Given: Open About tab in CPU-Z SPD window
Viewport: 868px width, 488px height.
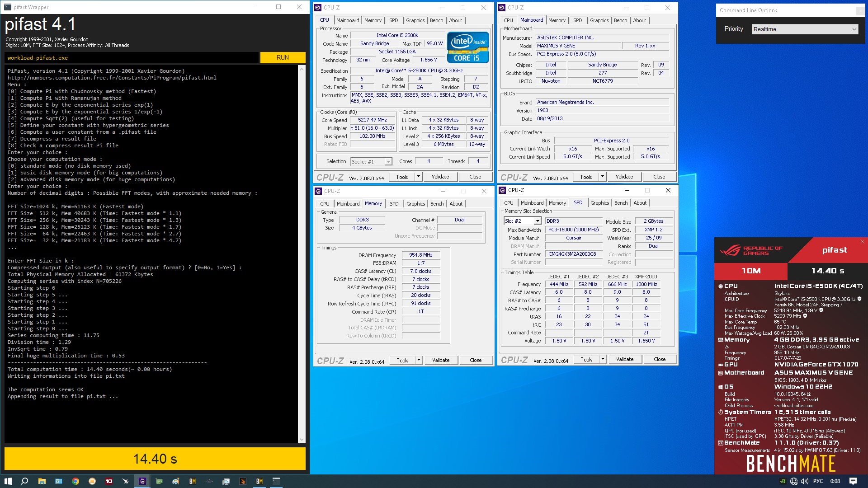Looking at the screenshot, I should pos(640,203).
